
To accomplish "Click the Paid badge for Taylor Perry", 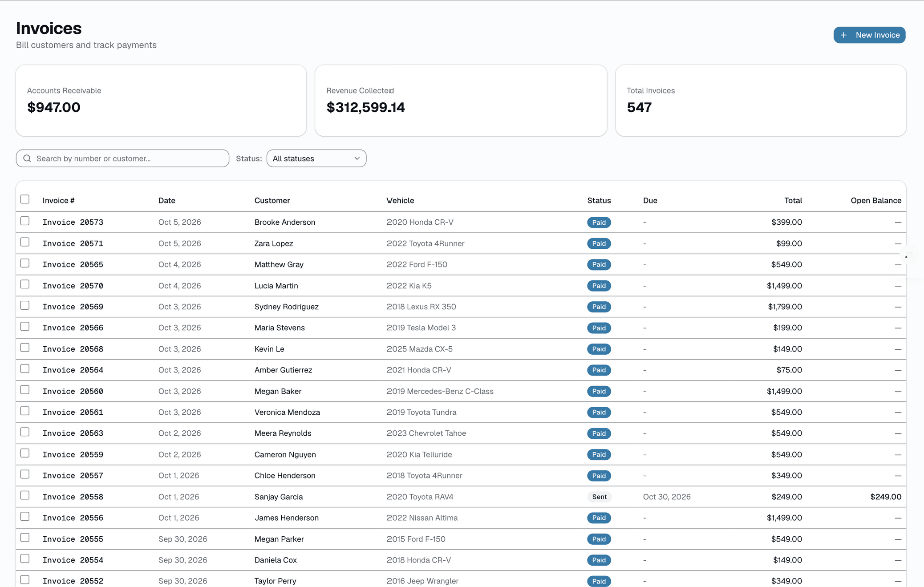I will click(599, 581).
